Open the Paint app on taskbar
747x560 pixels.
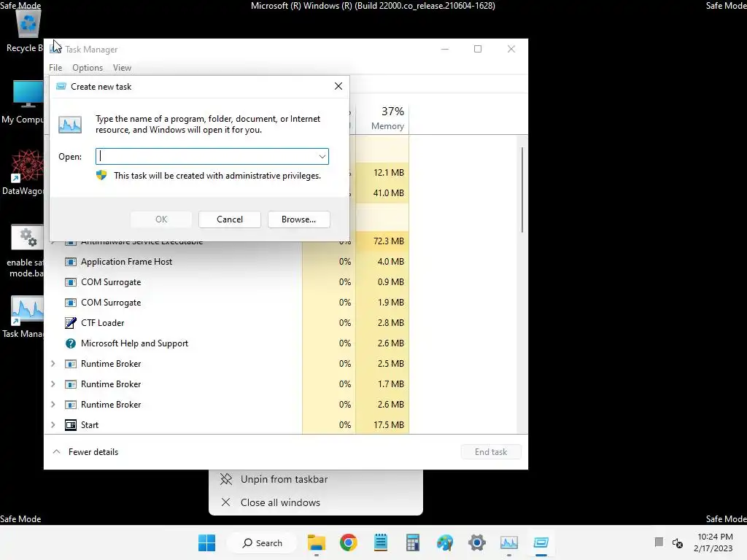point(445,542)
